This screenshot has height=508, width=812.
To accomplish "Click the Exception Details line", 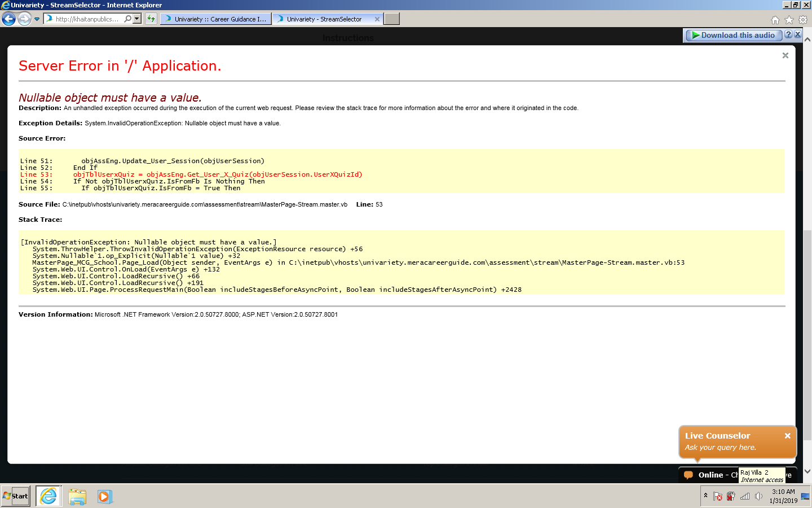I will click(x=149, y=123).
